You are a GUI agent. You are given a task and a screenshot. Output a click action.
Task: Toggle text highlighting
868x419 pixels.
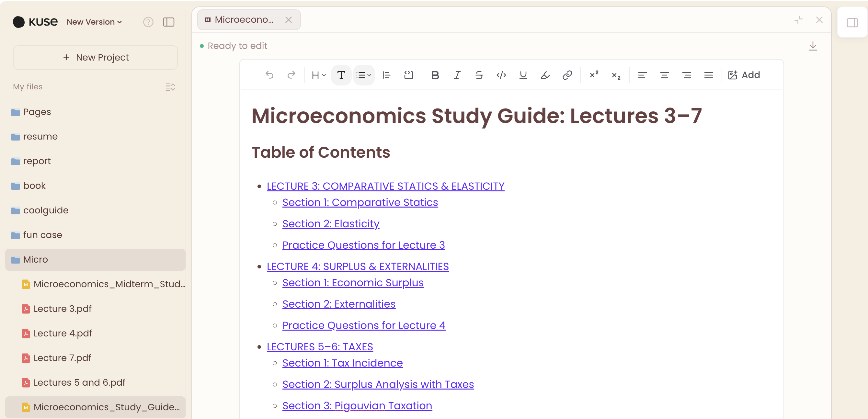(545, 75)
